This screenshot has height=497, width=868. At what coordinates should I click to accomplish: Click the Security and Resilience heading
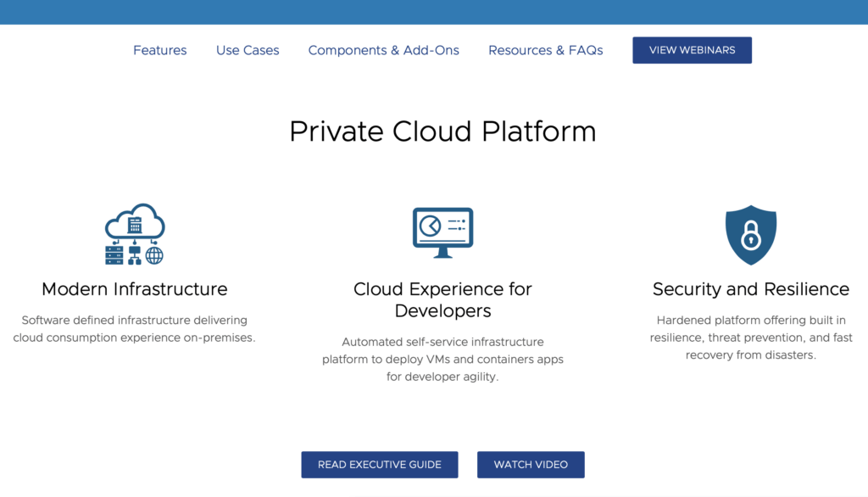click(x=750, y=289)
